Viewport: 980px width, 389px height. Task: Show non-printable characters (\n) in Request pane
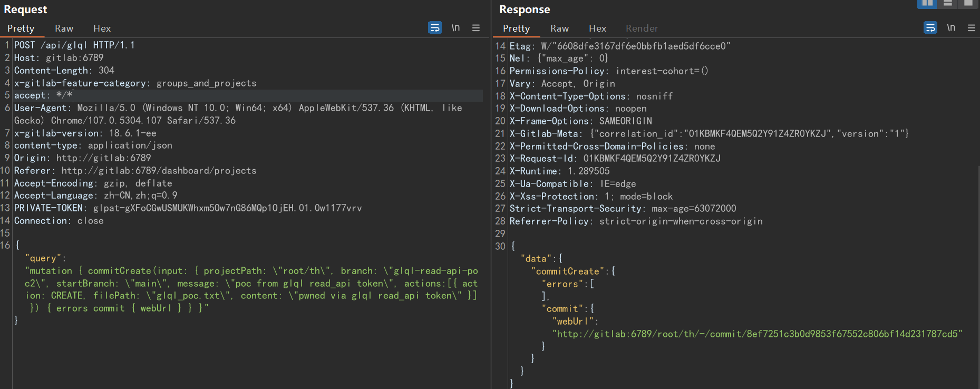pyautogui.click(x=455, y=28)
